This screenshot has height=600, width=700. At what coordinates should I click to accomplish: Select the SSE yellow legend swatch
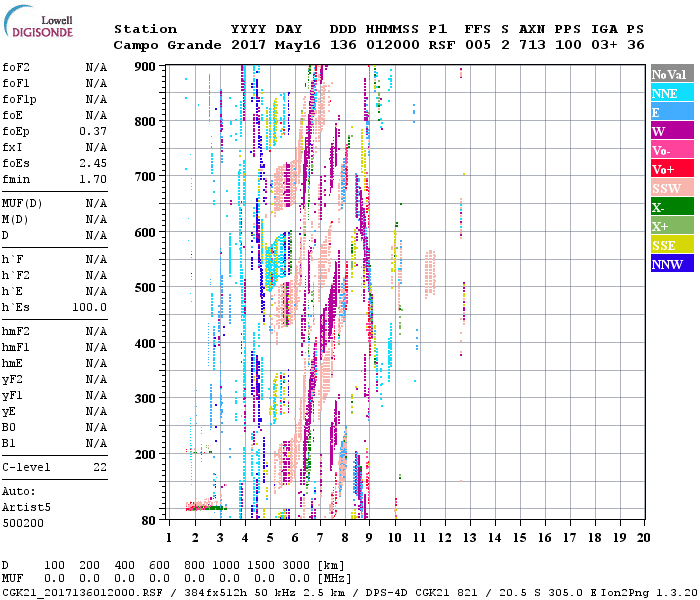click(672, 245)
